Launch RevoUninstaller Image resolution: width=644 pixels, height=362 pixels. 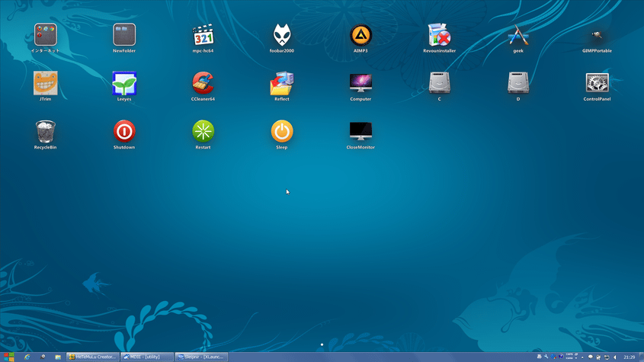[439, 34]
